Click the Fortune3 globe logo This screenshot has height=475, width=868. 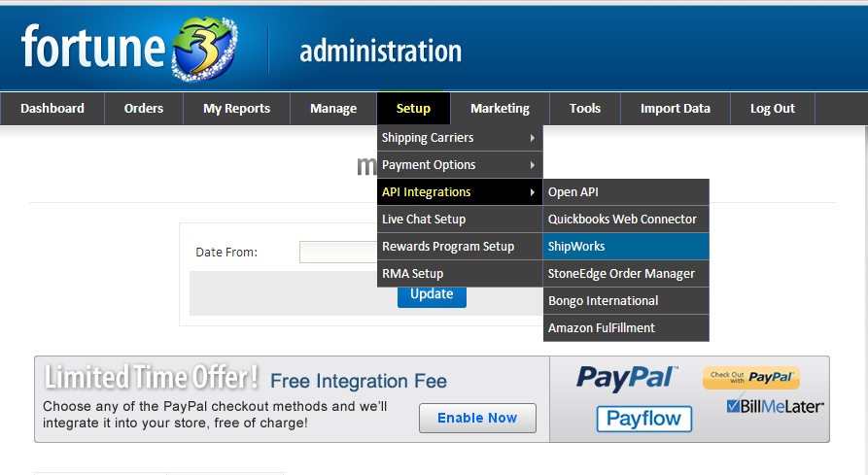(205, 49)
